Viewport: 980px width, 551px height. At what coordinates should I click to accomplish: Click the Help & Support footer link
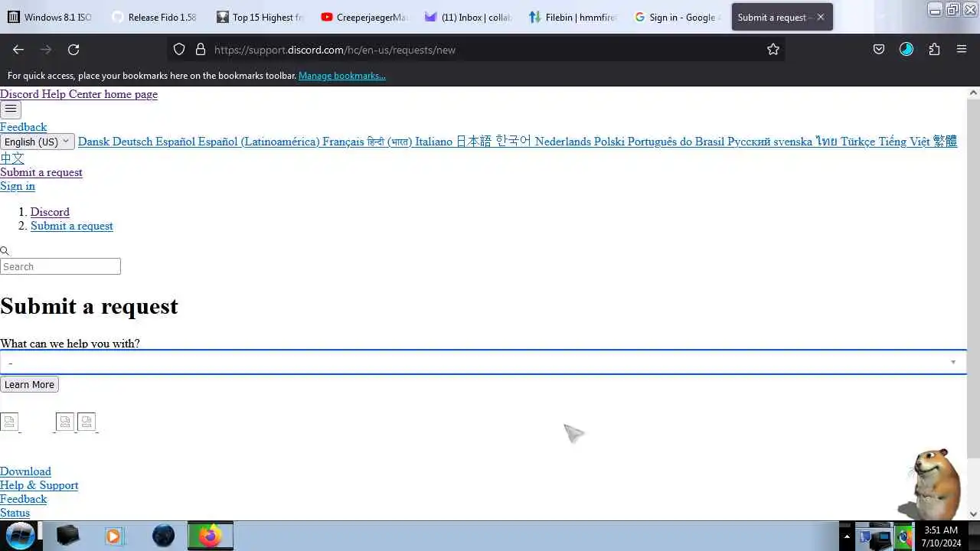pyautogui.click(x=39, y=485)
